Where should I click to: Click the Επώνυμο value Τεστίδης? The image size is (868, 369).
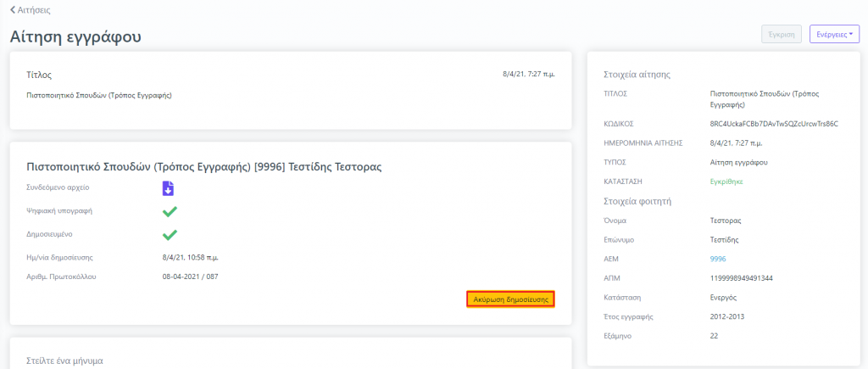724,240
